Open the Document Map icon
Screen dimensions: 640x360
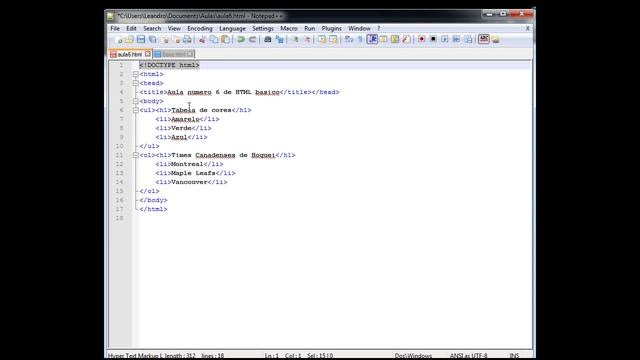click(x=395, y=40)
